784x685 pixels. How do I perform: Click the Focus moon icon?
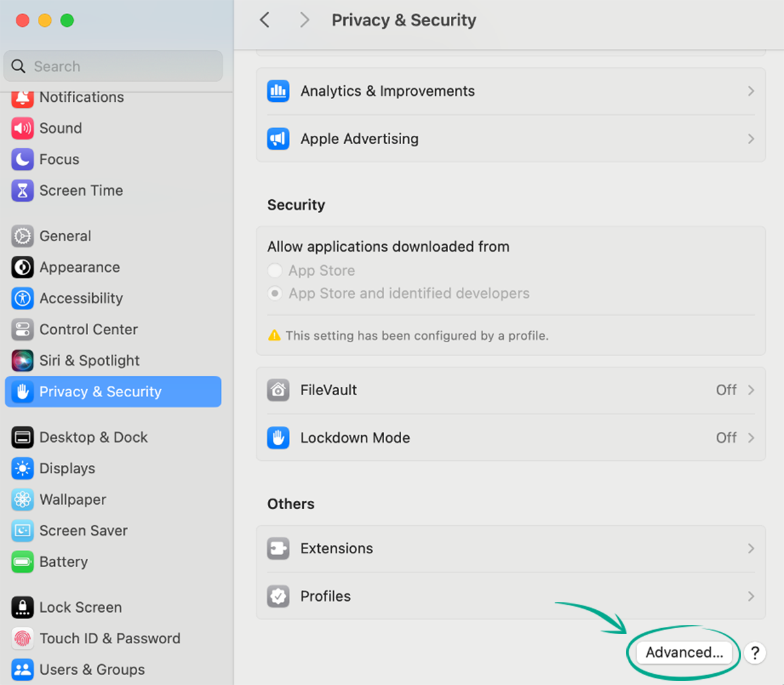[22, 159]
